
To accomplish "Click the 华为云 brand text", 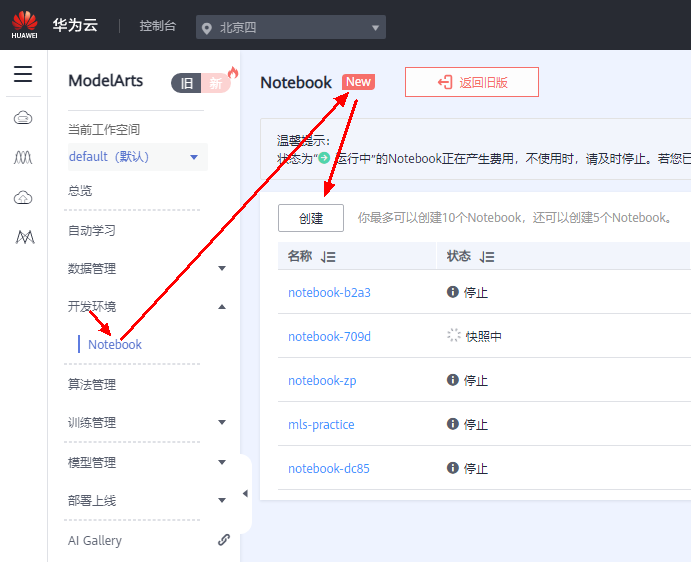I will (x=75, y=25).
